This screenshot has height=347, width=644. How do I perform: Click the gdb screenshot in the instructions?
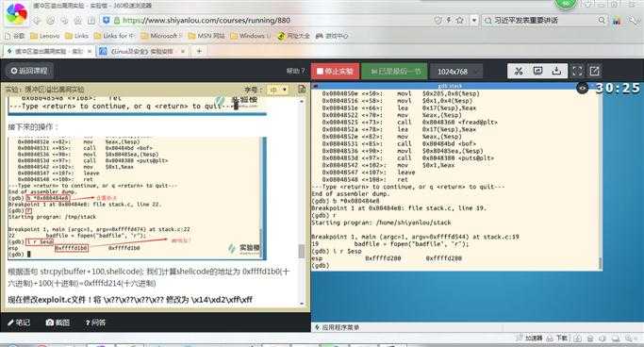pos(137,198)
